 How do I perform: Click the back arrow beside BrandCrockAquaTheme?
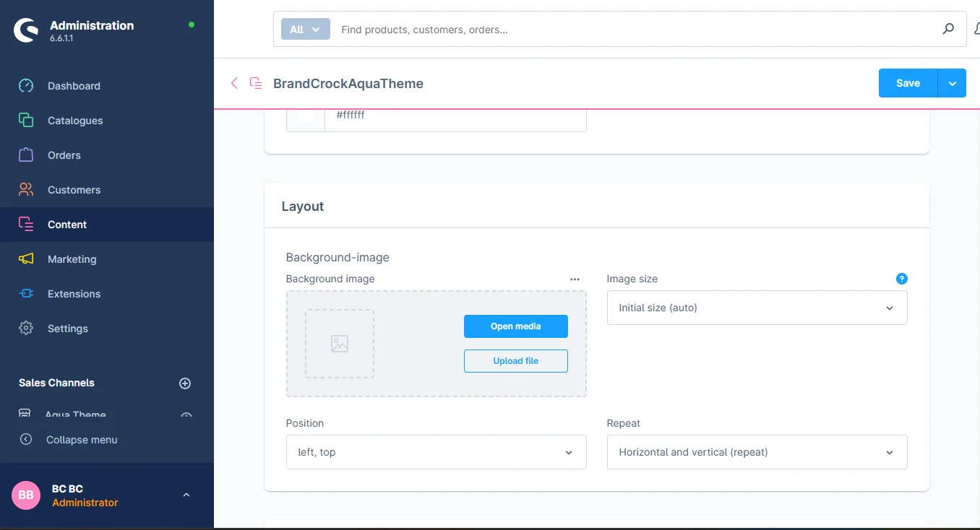tap(234, 83)
